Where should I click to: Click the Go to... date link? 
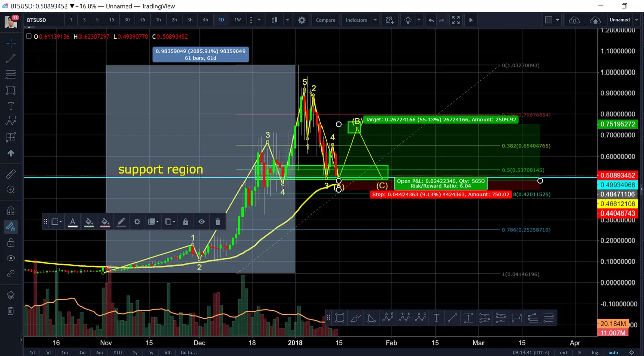pyautogui.click(x=188, y=352)
